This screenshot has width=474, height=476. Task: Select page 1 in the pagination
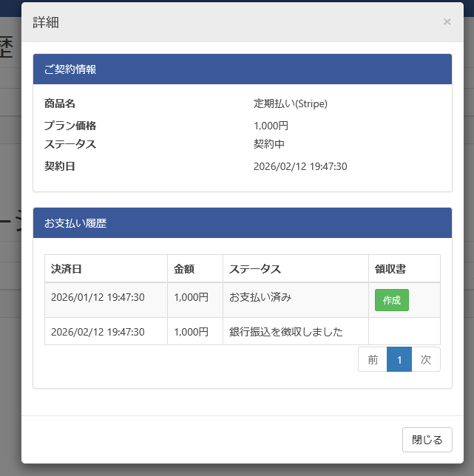coord(399,359)
